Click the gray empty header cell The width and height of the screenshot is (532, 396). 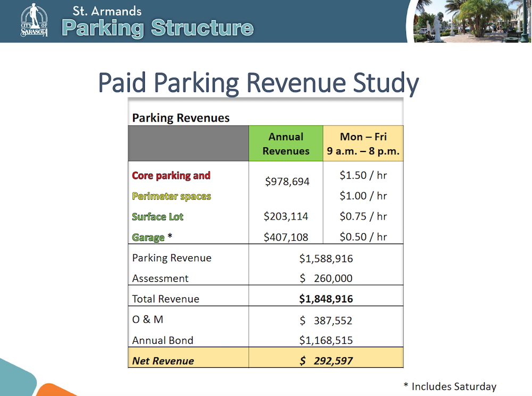click(x=188, y=144)
